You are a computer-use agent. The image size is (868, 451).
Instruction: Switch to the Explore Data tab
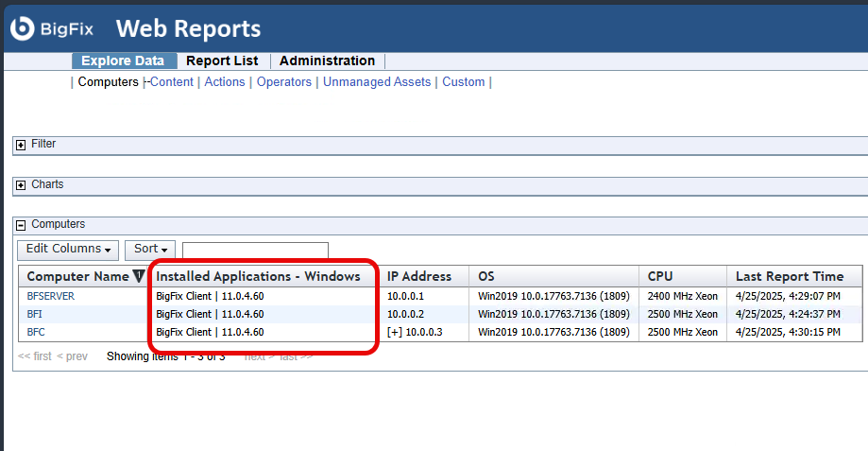pos(123,61)
